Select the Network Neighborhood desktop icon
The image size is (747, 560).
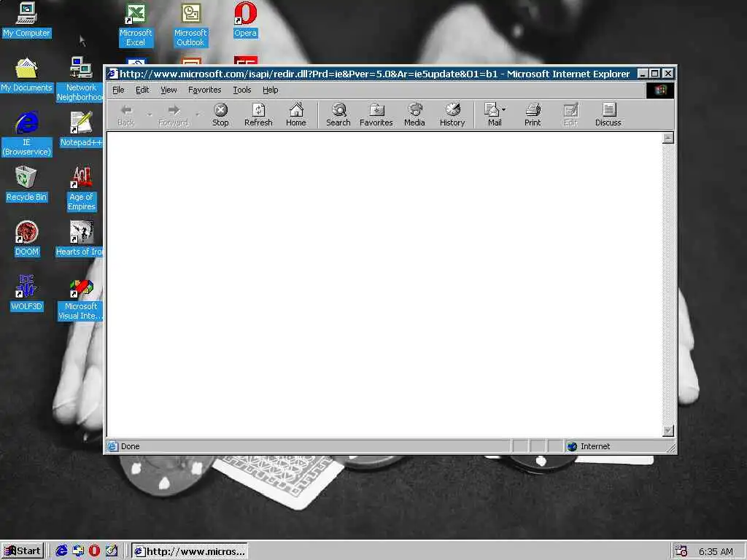point(81,79)
